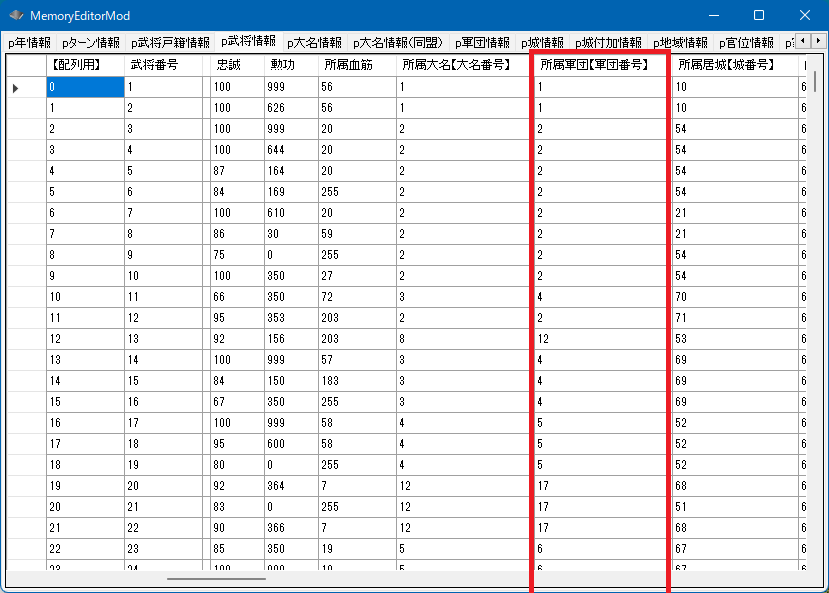Click the current row indicator arrow

(x=15, y=88)
